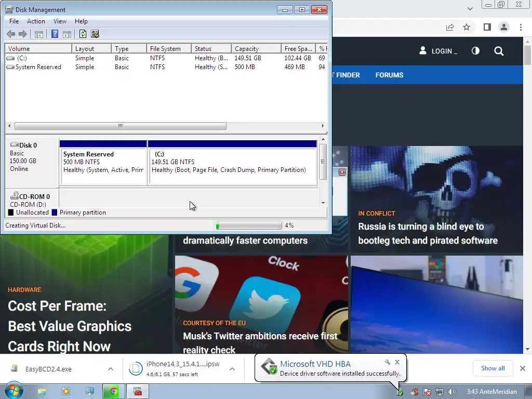532x399 pixels.
Task: Click the disk pane scroll down arrow
Action: point(323,203)
